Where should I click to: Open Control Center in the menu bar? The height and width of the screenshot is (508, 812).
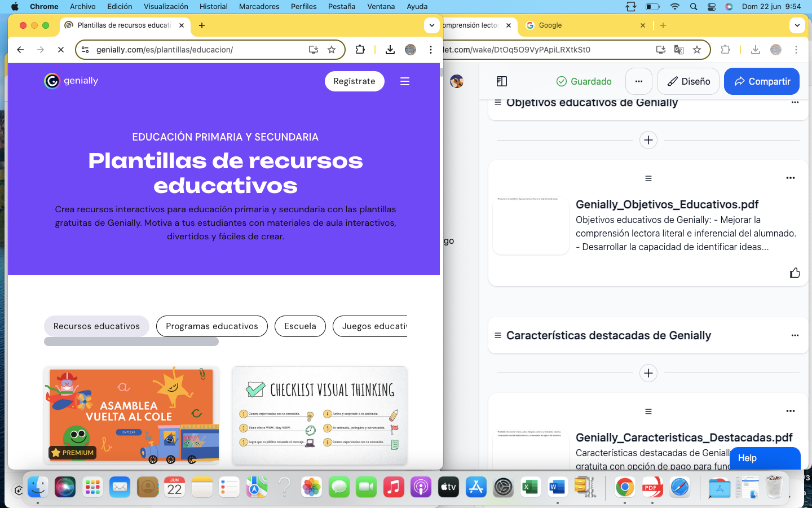pos(712,7)
